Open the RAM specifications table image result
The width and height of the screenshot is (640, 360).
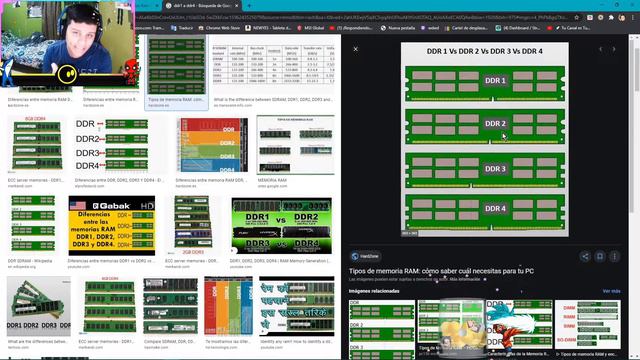[x=273, y=64]
